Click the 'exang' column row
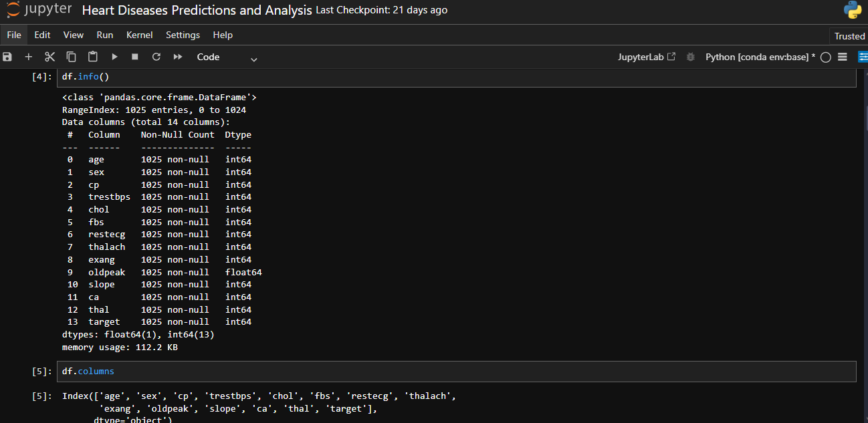The image size is (868, 423). 159,259
